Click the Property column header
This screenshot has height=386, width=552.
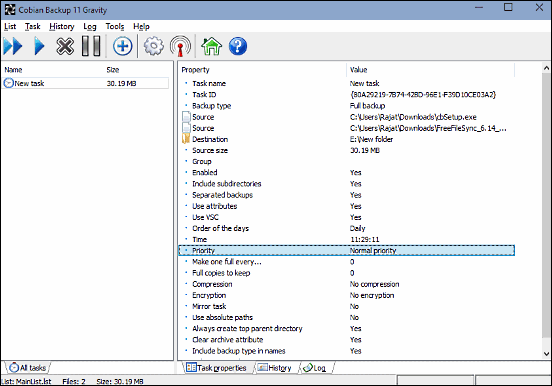tap(195, 70)
